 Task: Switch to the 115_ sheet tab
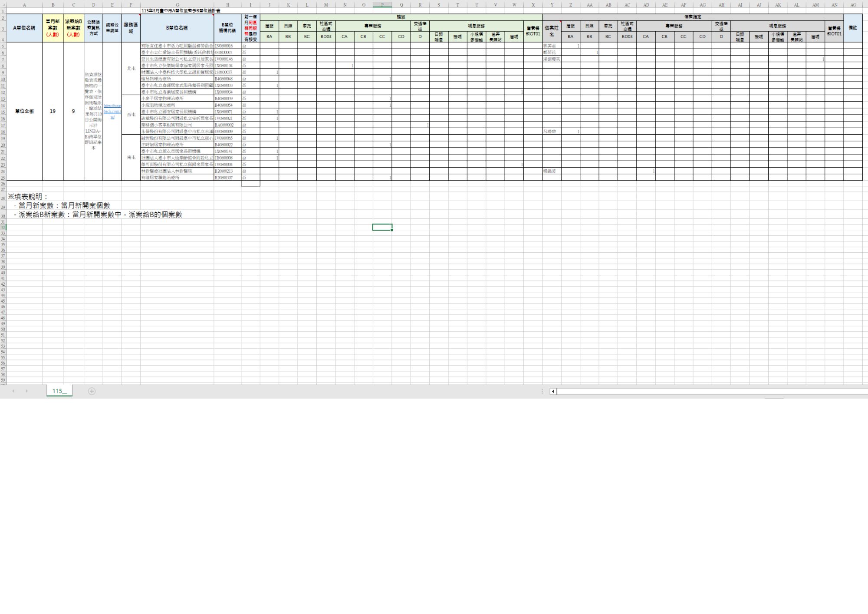[x=59, y=391]
